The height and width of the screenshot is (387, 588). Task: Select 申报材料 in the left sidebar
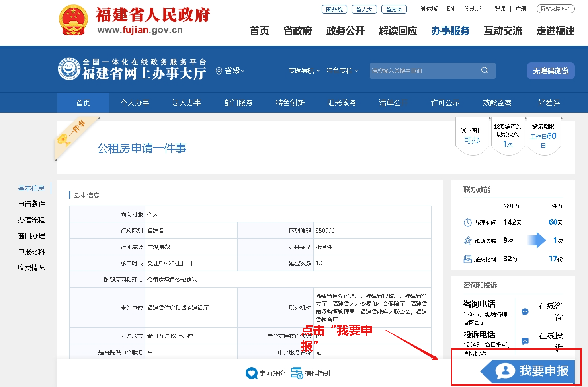31,251
